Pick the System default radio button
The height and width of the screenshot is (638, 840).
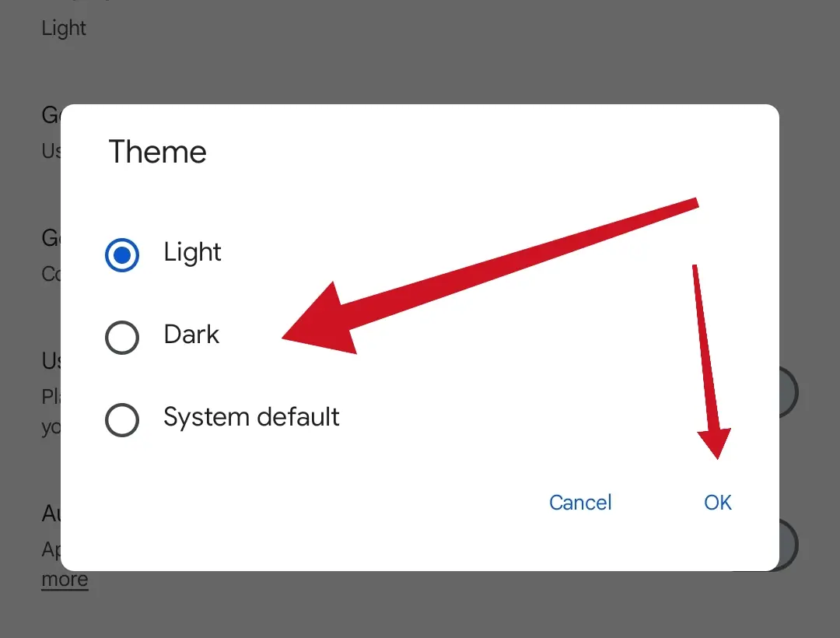pos(122,420)
